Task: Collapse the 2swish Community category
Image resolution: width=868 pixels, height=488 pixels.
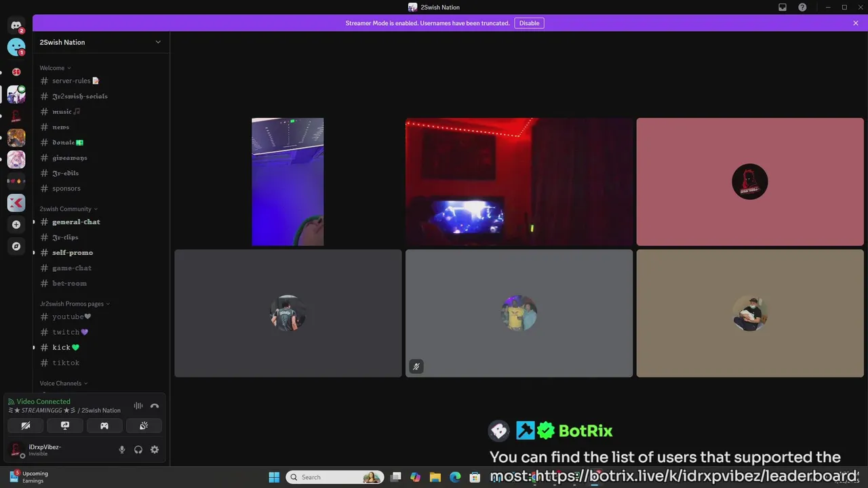Action: 68,209
